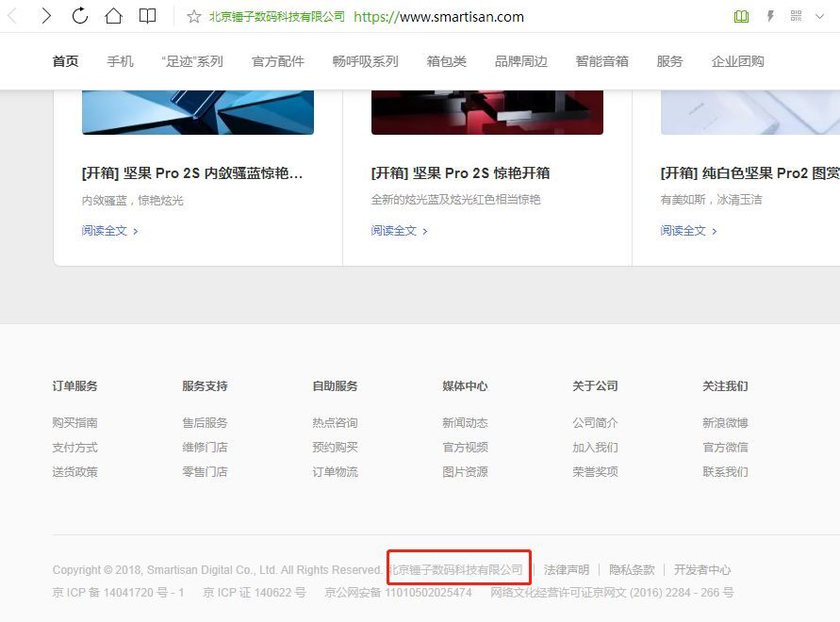This screenshot has width=840, height=622.
Task: Open the white 坚果 Pro2 thumbnail image
Action: [x=750, y=112]
